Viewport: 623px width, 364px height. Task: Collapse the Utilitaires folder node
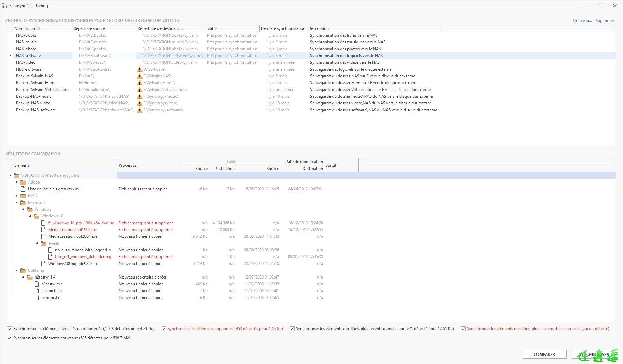coord(17,270)
